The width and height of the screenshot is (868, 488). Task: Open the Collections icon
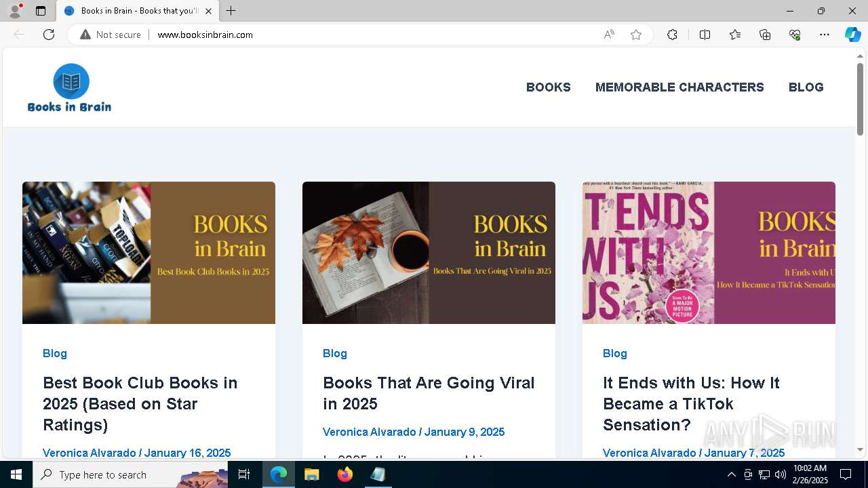click(x=765, y=35)
